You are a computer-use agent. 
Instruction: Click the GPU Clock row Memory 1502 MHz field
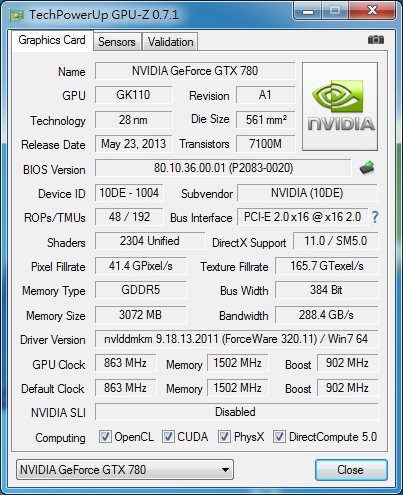coord(237,363)
